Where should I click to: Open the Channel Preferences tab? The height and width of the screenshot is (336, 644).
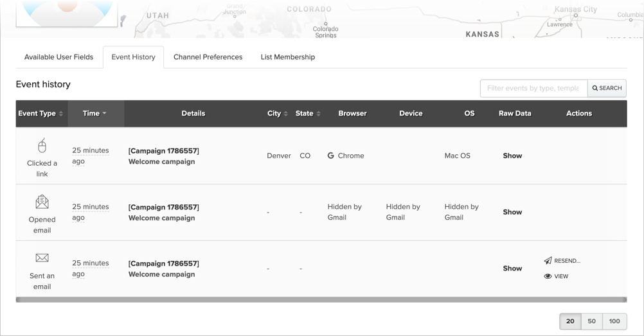point(208,57)
